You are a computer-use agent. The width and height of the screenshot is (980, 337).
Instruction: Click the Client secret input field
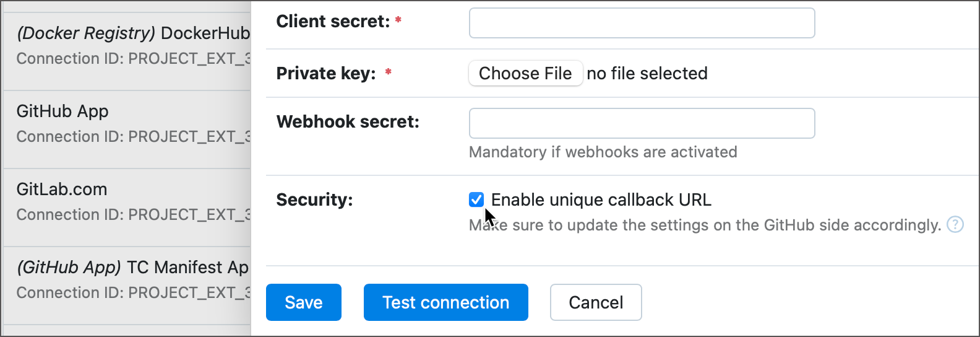pos(642,23)
